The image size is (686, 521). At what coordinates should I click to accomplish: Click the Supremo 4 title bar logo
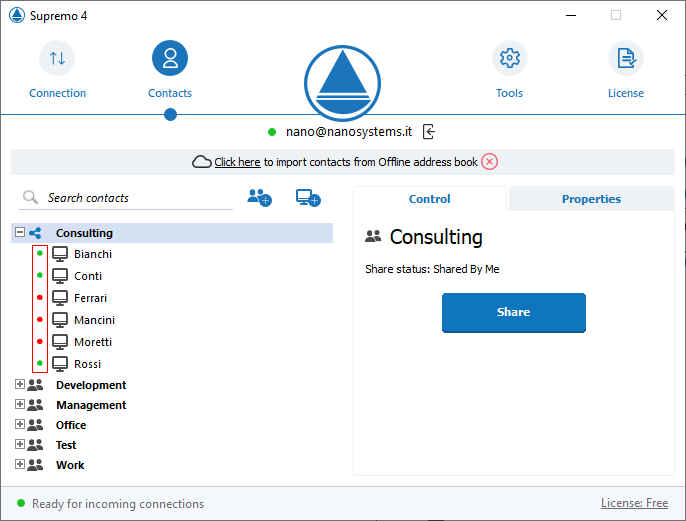(17, 15)
